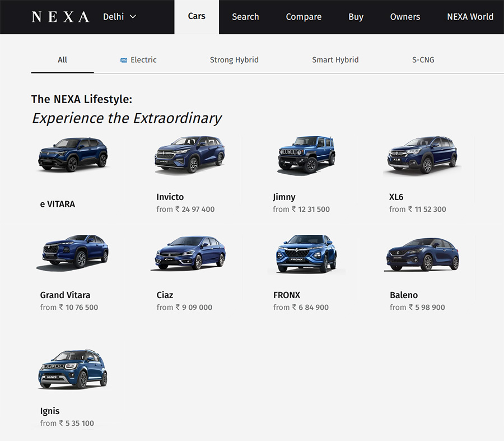
Task: Select the All filter tab
Action: 62,60
